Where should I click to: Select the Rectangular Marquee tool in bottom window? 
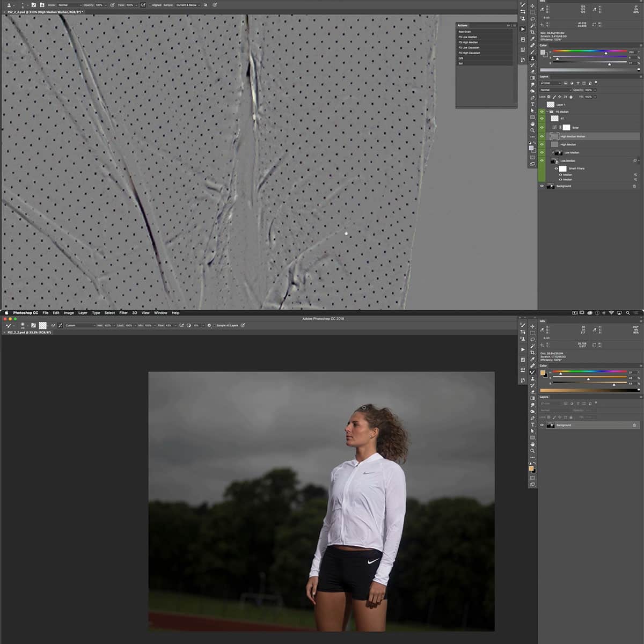point(532,333)
